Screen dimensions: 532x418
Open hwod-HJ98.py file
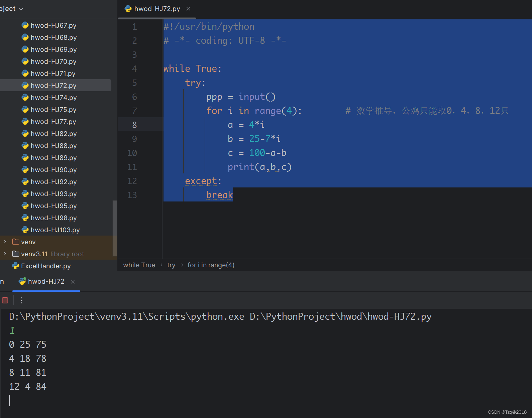coord(54,218)
